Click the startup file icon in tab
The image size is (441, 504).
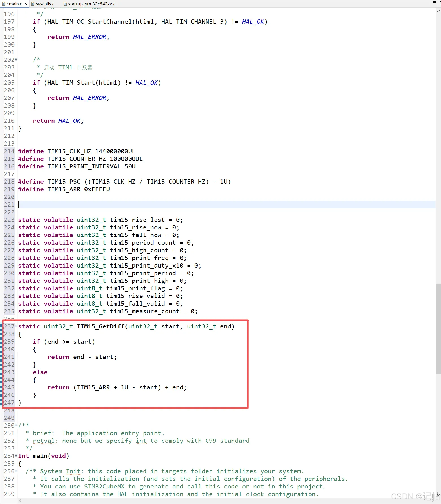(65, 4)
